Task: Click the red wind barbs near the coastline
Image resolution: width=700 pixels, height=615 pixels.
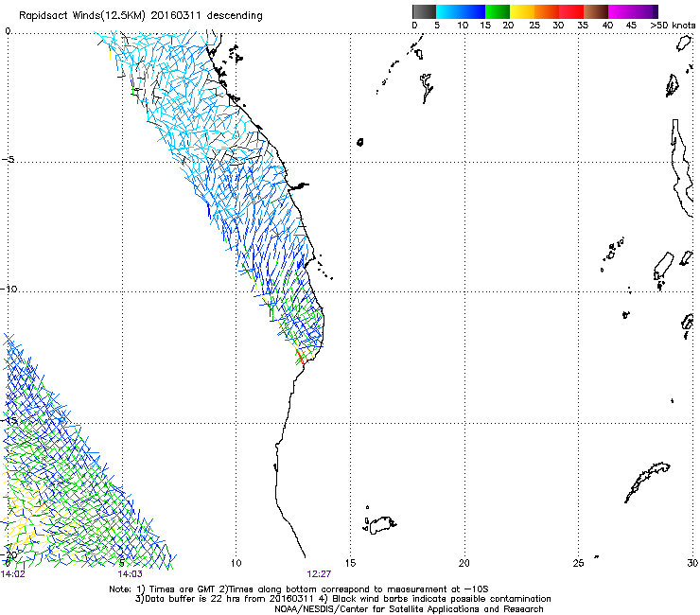Action: point(301,356)
